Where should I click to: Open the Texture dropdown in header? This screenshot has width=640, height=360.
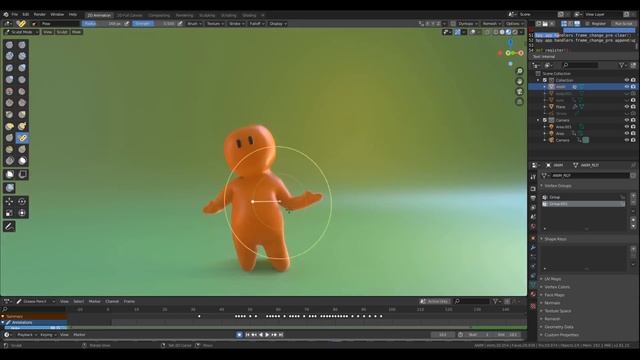[x=215, y=24]
